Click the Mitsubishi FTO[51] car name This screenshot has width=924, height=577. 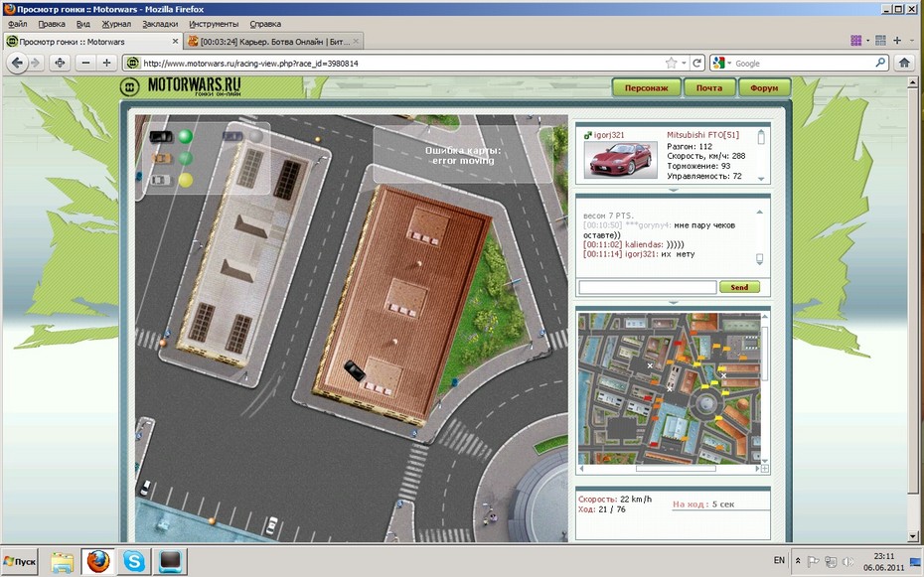pos(702,135)
